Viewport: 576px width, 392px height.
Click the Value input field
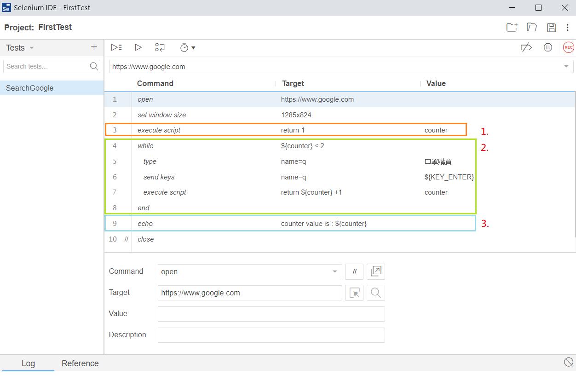point(271,314)
